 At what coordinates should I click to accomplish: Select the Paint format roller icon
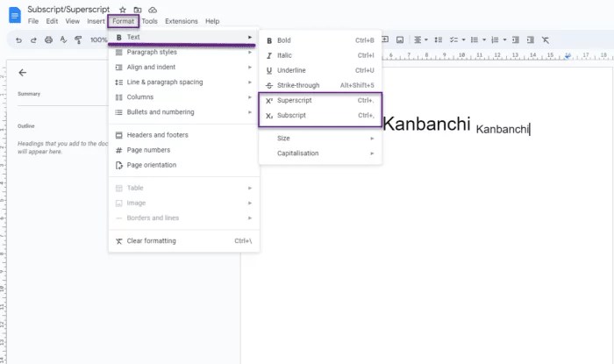point(78,40)
